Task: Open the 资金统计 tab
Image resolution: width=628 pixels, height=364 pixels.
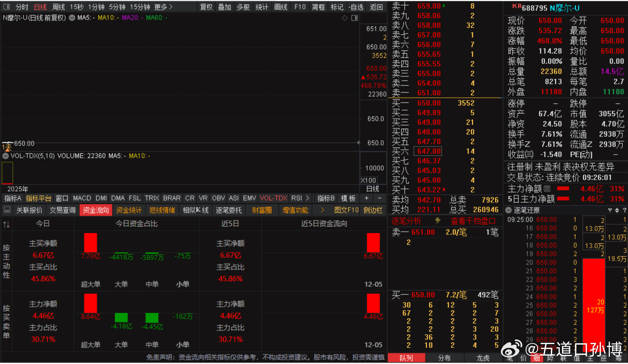Action: point(129,210)
